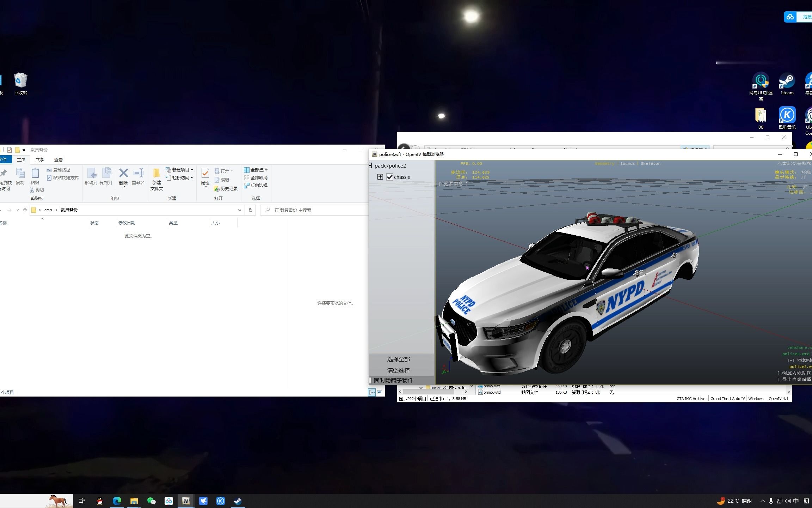
Task: Click the Edge browser taskbar icon
Action: coord(117,501)
